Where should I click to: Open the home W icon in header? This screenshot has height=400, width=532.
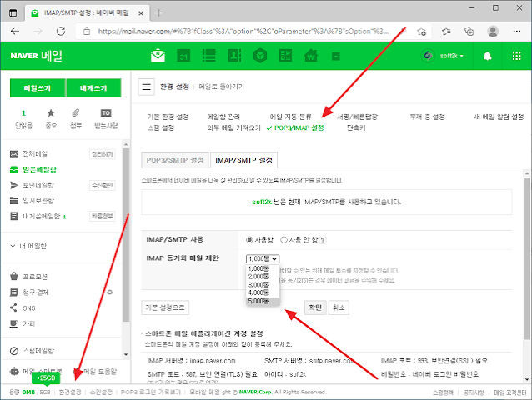[311, 56]
